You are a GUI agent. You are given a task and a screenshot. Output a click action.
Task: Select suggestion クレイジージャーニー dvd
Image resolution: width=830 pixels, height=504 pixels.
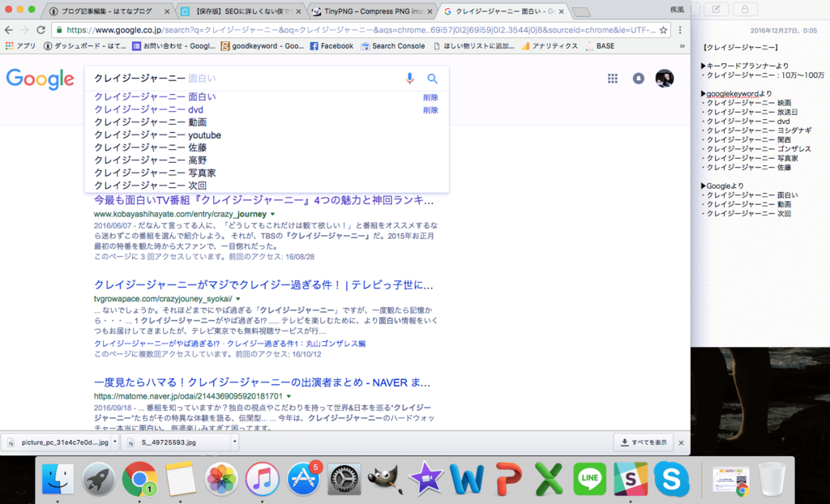[267, 109]
